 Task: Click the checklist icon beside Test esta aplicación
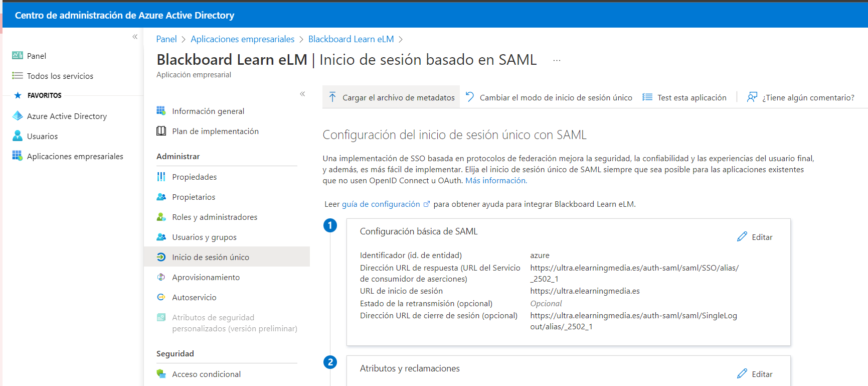tap(647, 97)
